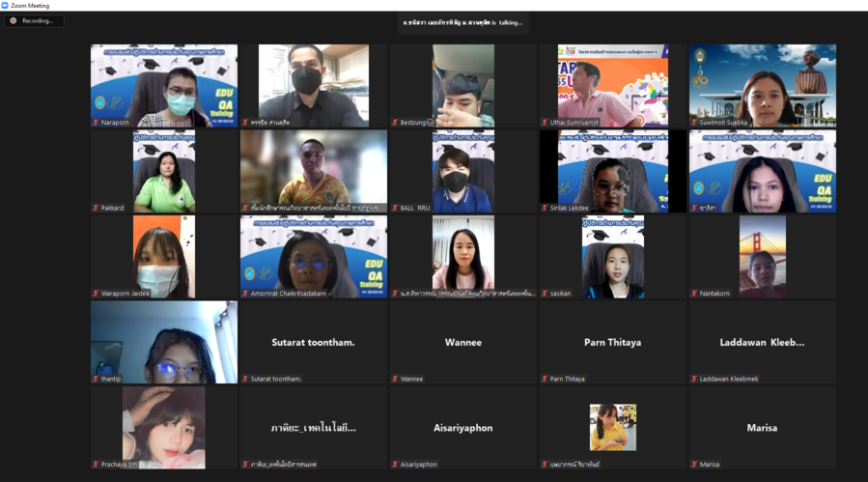
Task: Select Waraporn Jaidee's video tile
Action: (x=164, y=256)
